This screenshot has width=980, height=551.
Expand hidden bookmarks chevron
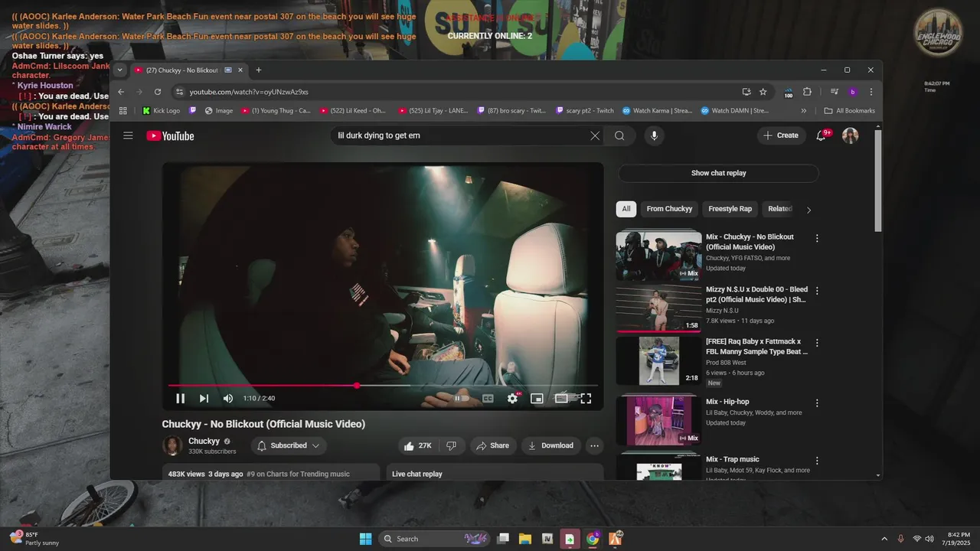point(803,111)
